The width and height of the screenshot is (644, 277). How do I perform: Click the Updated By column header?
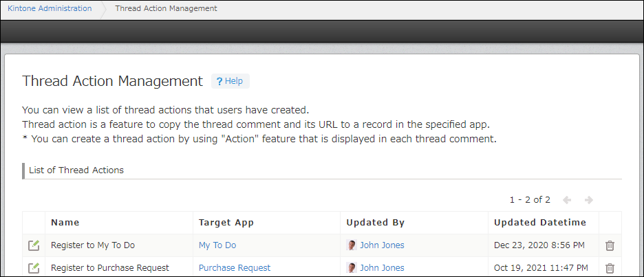coord(375,223)
